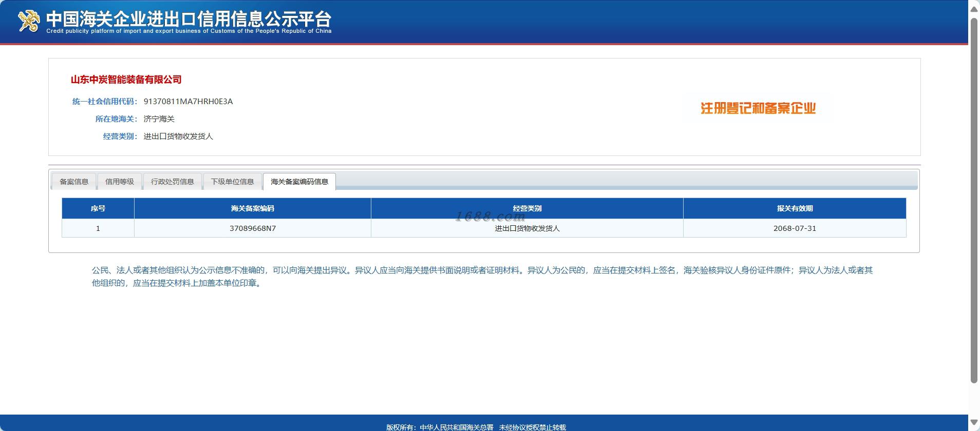Click the row number 1 cell
980x431 pixels.
[98, 228]
